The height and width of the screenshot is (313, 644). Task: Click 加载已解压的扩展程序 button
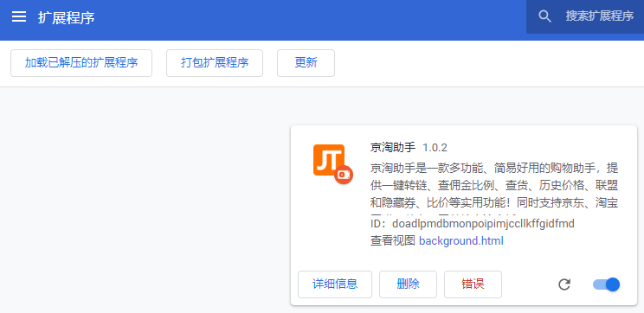81,63
